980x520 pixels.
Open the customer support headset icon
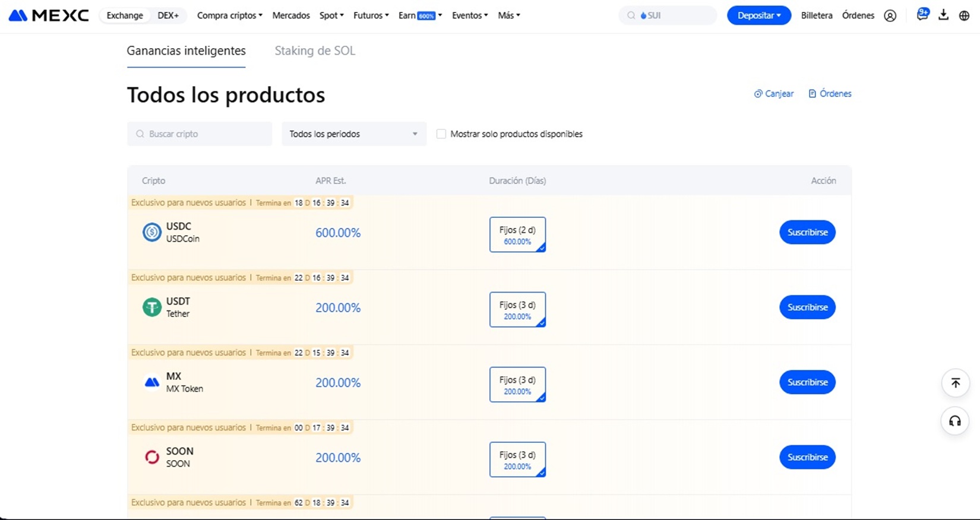click(x=955, y=421)
